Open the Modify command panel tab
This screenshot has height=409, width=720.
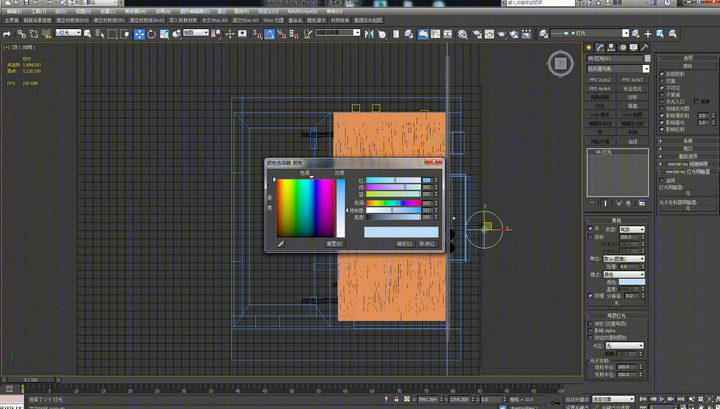[x=600, y=48]
